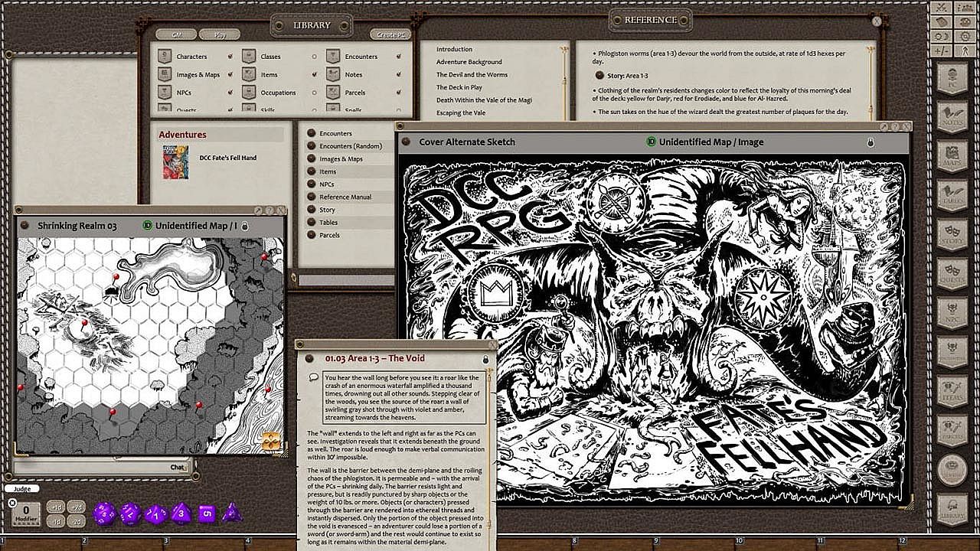Click the Play button in Library
The width and height of the screenshot is (980, 551).
(x=220, y=34)
